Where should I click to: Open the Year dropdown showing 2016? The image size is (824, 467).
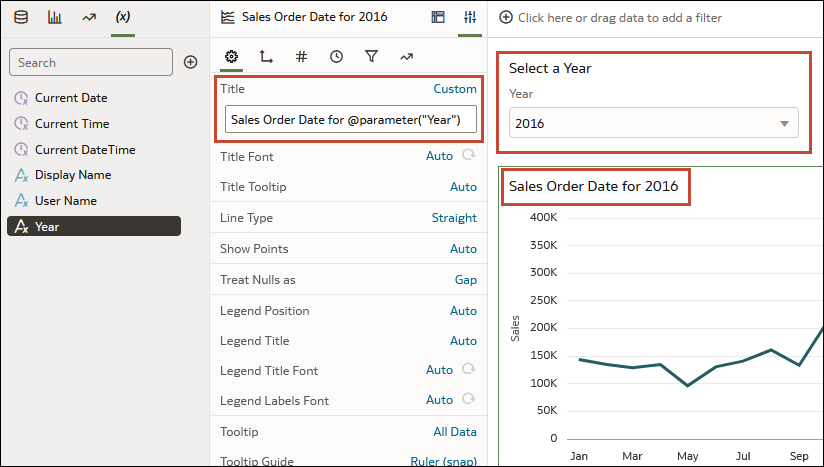click(654, 123)
